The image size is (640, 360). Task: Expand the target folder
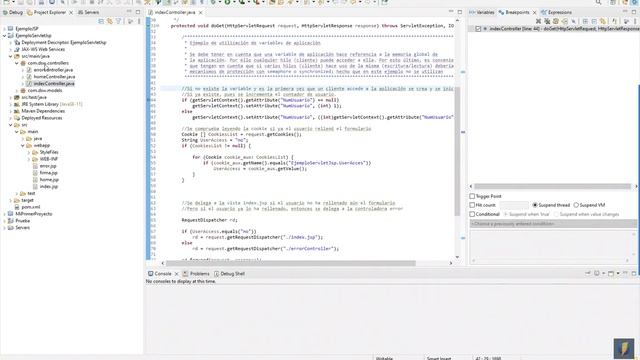(x=11, y=200)
